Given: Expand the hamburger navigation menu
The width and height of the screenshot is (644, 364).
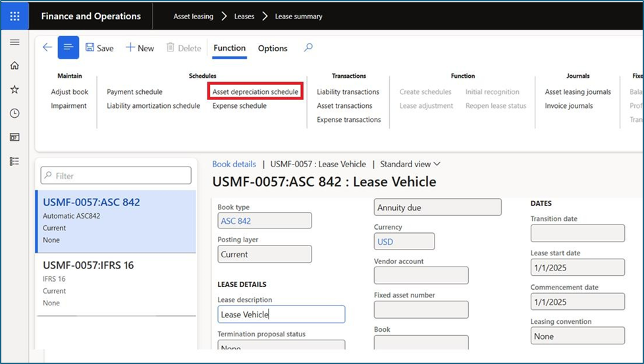Looking at the screenshot, I should tap(14, 42).
